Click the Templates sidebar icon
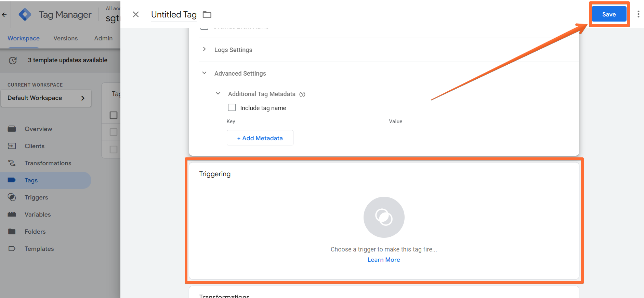Image resolution: width=644 pixels, height=298 pixels. (x=12, y=248)
